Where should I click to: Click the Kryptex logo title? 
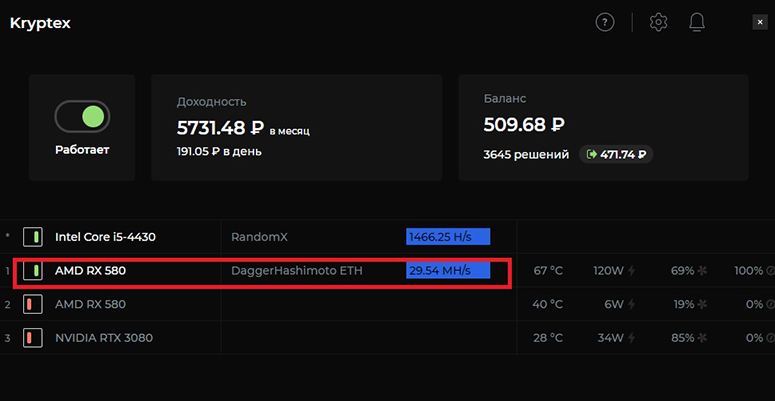40,24
